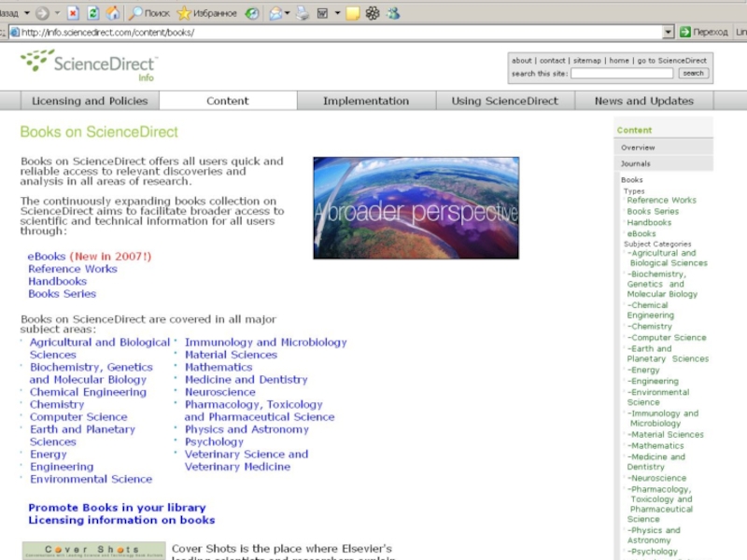This screenshot has height=560, width=747.
Task: Click the Stop loading icon in browser toolbar
Action: tap(75, 13)
